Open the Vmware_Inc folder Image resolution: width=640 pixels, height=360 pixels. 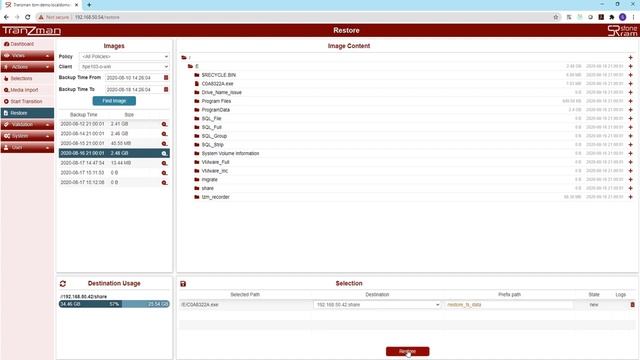pyautogui.click(x=215, y=171)
